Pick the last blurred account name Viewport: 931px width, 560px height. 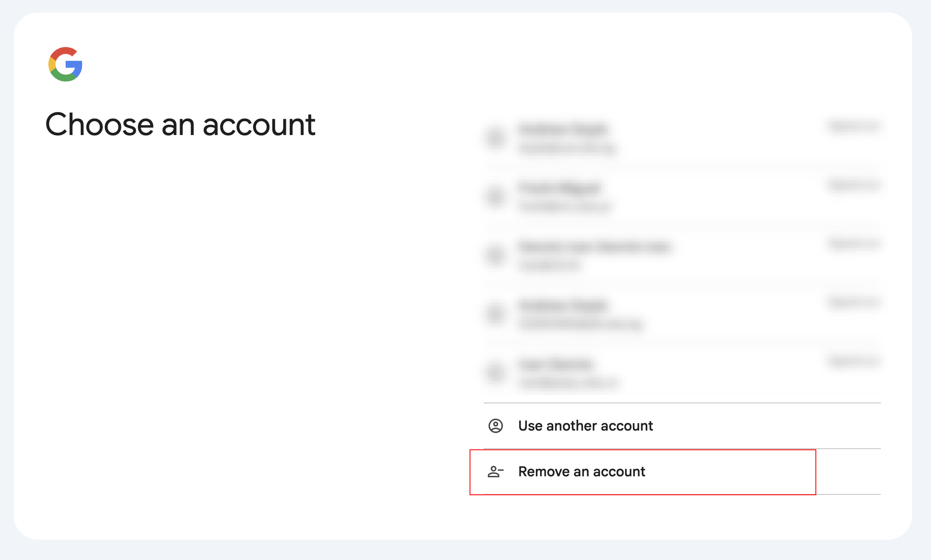coord(556,365)
